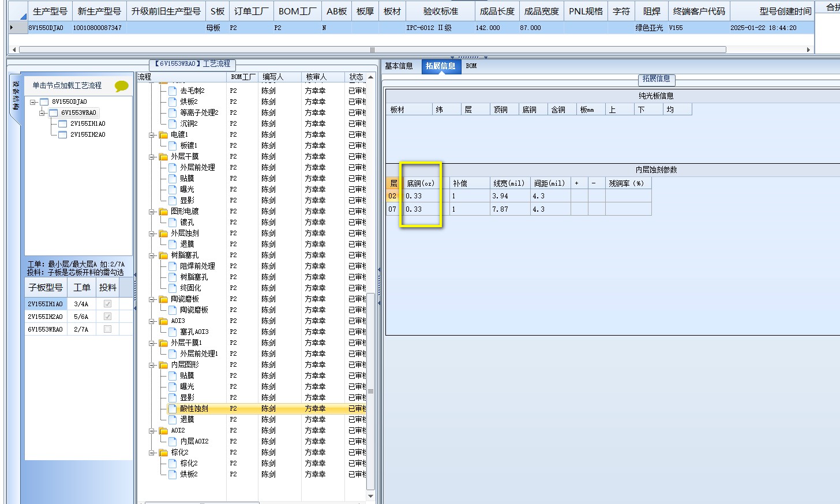Viewport: 840px width, 504px height.
Task: Collapse the 8V1550DJA0 root node
Action: pyautogui.click(x=33, y=102)
